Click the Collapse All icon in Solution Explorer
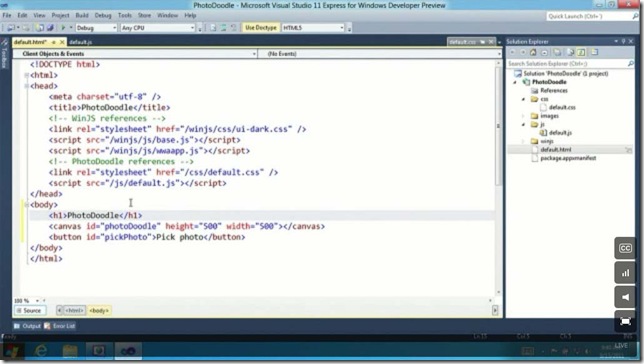The height and width of the screenshot is (364, 644). [544, 53]
